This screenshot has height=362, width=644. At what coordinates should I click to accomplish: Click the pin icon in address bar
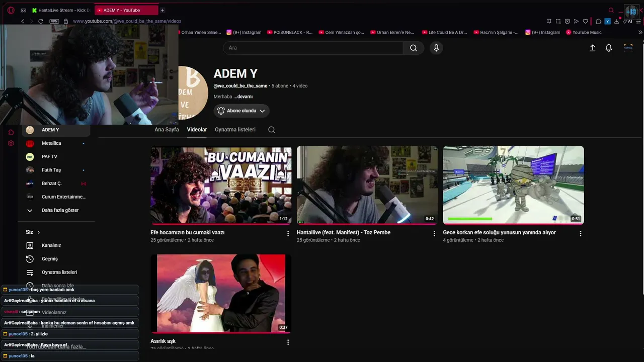[x=549, y=21]
